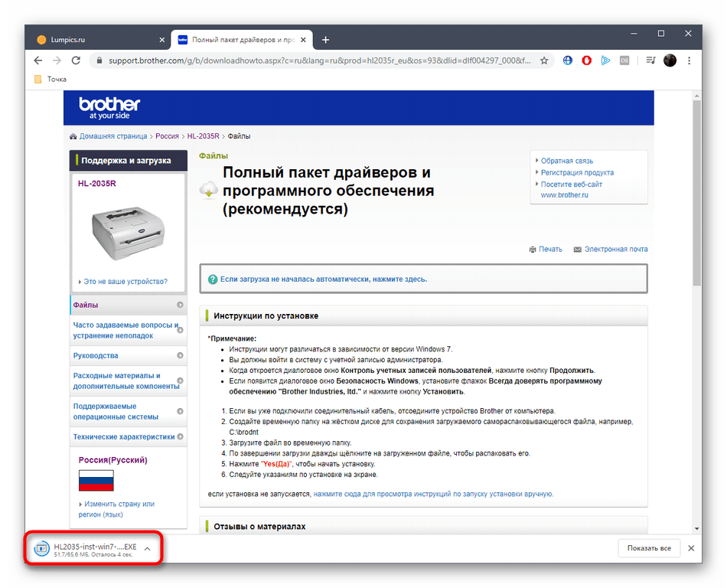
Task: Click the Обратная связь link
Action: point(566,161)
